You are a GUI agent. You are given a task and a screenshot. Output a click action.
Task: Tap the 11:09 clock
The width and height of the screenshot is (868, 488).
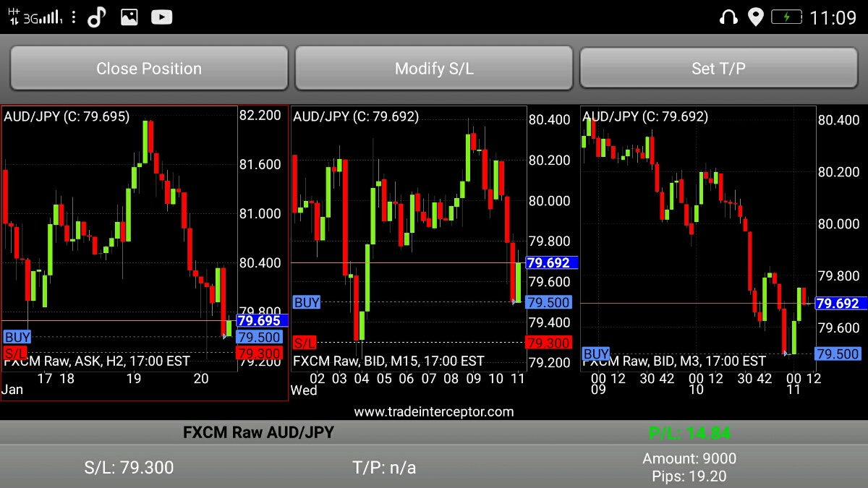(833, 17)
